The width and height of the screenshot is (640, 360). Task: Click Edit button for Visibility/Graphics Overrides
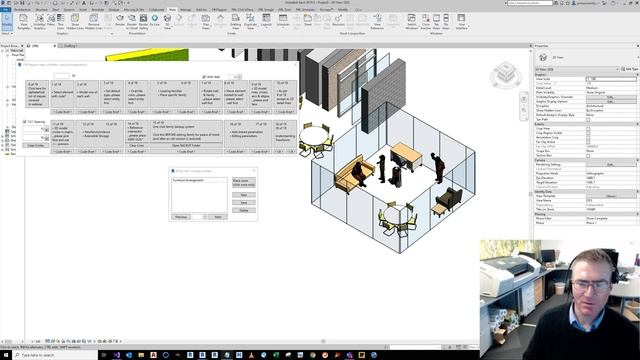coord(611,97)
